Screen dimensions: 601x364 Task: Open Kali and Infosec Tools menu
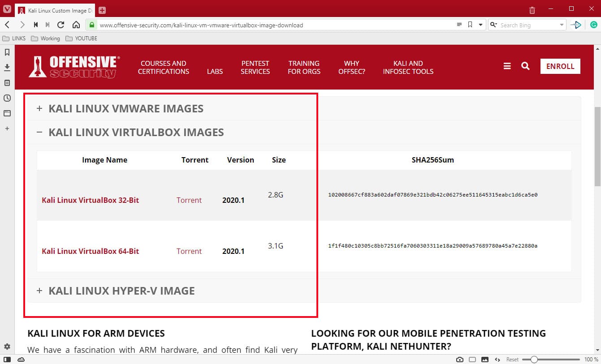pyautogui.click(x=408, y=67)
